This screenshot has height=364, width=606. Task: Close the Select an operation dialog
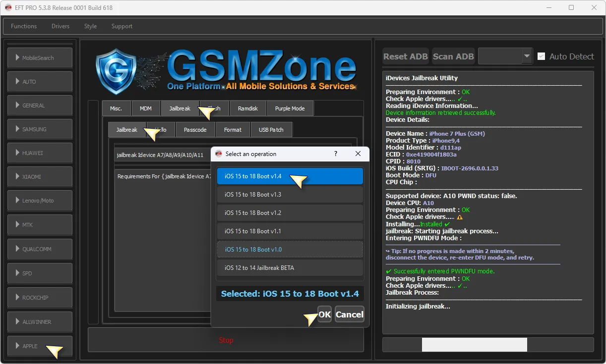pos(358,154)
